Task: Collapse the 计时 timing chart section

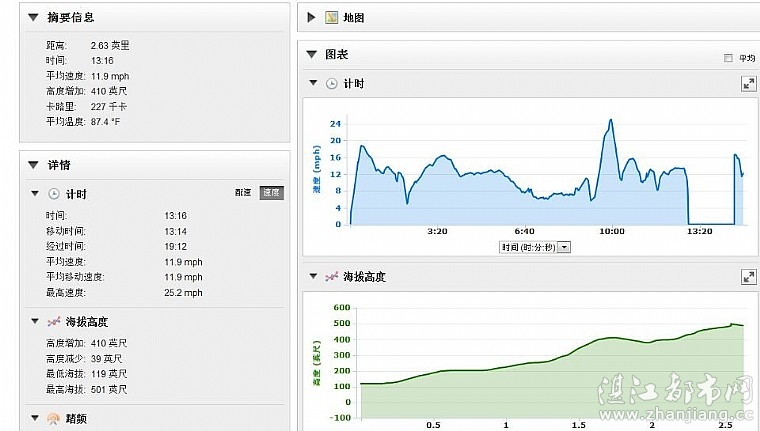Action: [313, 83]
